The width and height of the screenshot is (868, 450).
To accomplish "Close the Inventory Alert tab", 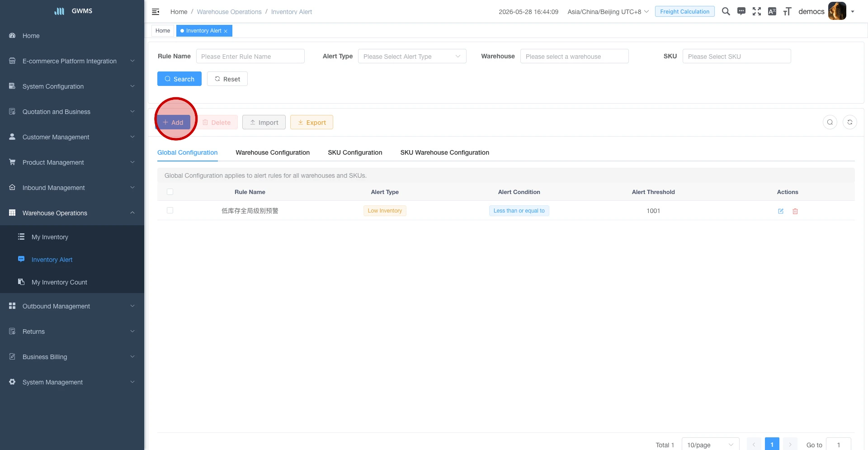I will pyautogui.click(x=226, y=31).
